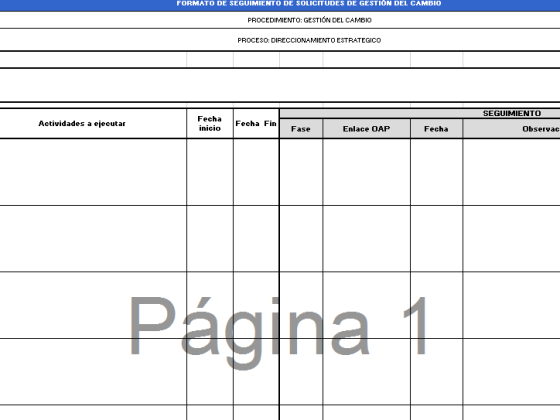Click first empty Fecha inicio cell
560x420 pixels.
[210, 172]
